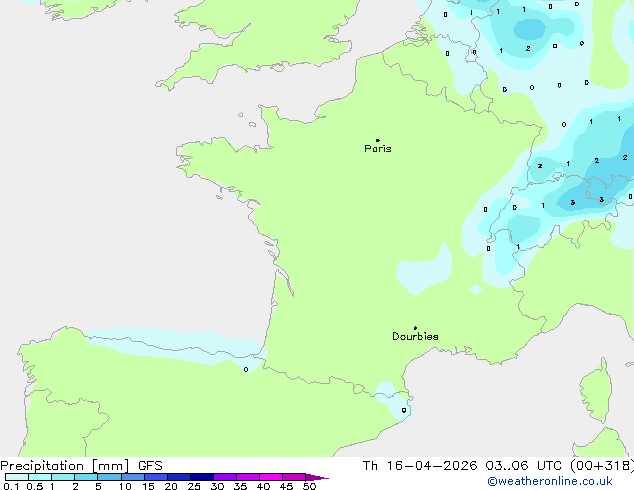Pick the 20 mm legend color swatch
Screen dimensions: 634x490
point(178,477)
